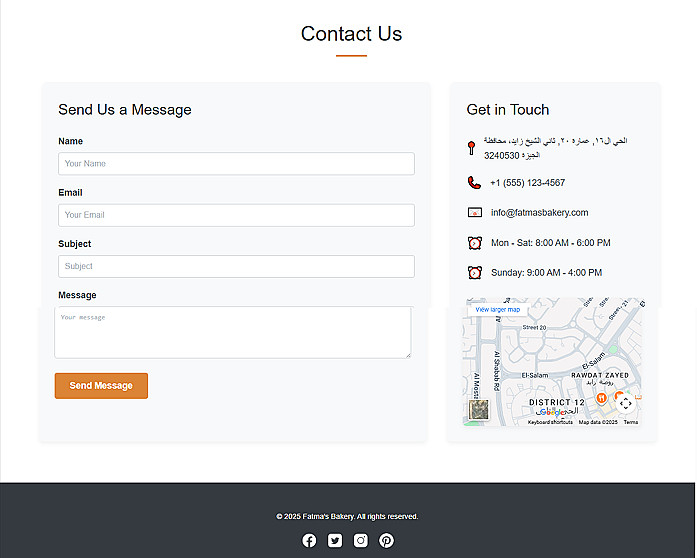Click the alarm clock icon beside Sunday hours
The height and width of the screenshot is (558, 697).
(x=475, y=273)
